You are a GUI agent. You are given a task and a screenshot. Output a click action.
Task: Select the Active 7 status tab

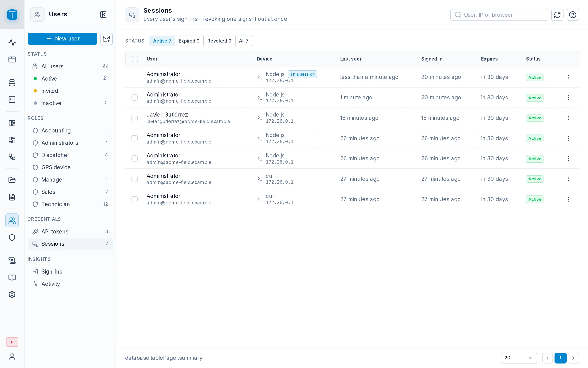tap(162, 41)
